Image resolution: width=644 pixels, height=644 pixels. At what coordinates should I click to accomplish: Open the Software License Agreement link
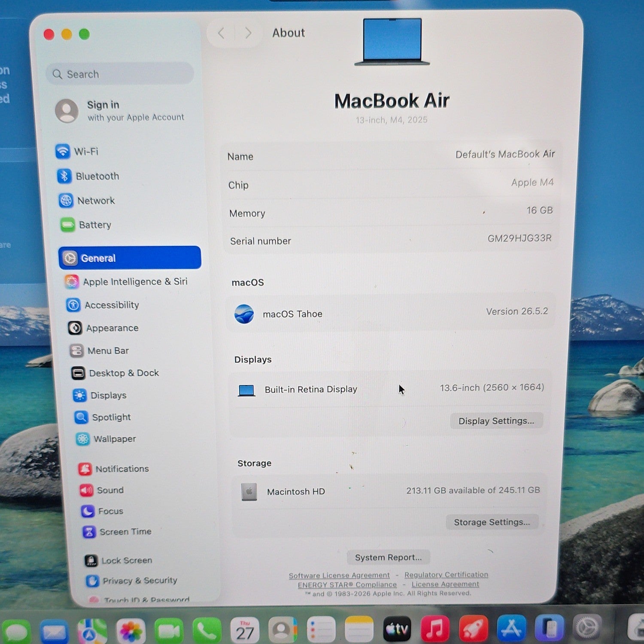(x=339, y=575)
